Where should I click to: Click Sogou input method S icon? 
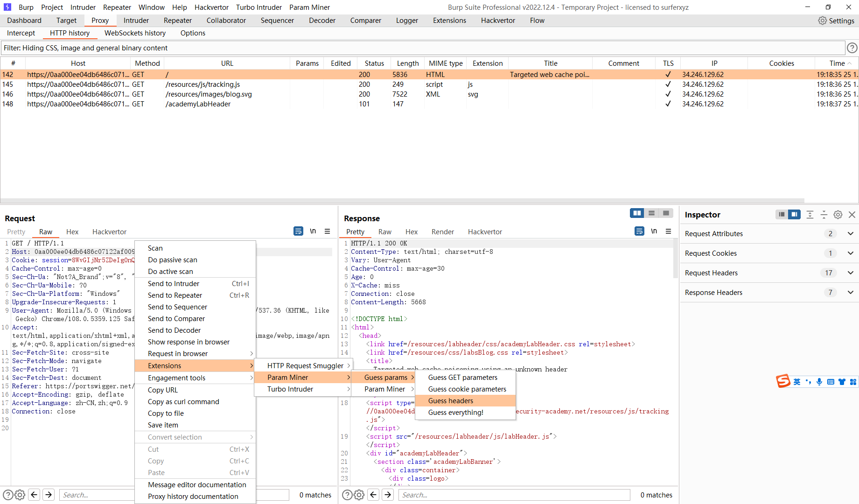pos(783,381)
